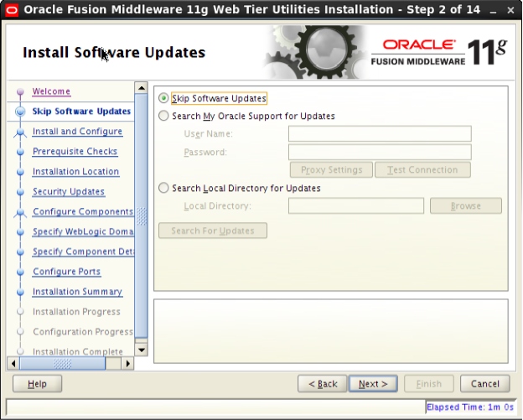Click the Installation Location step bullet icon
The height and width of the screenshot is (420, 523).
click(20, 172)
